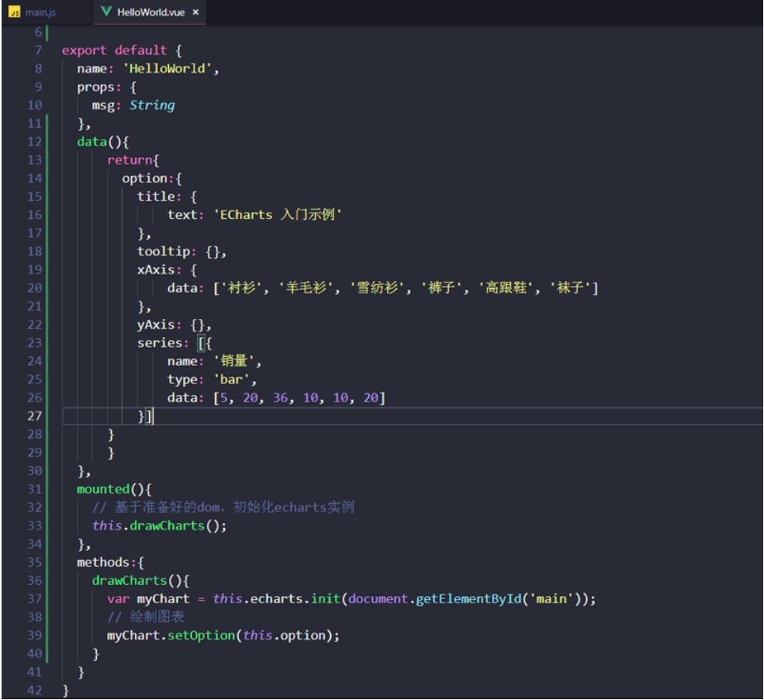Click the '衬衫' string in xAxis data
This screenshot has height=700, width=764.
pos(242,288)
